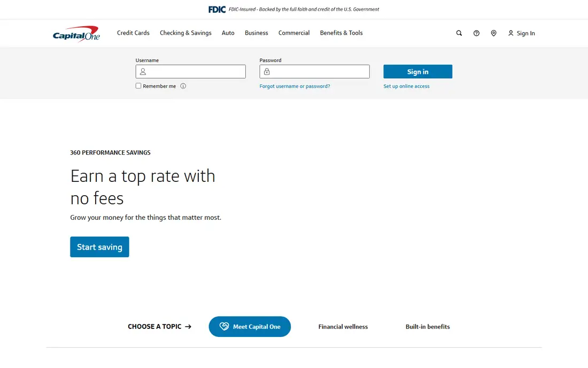Screen dimensions: 588x368
Task: Check the Remember me checkbox
Action: tap(138, 86)
